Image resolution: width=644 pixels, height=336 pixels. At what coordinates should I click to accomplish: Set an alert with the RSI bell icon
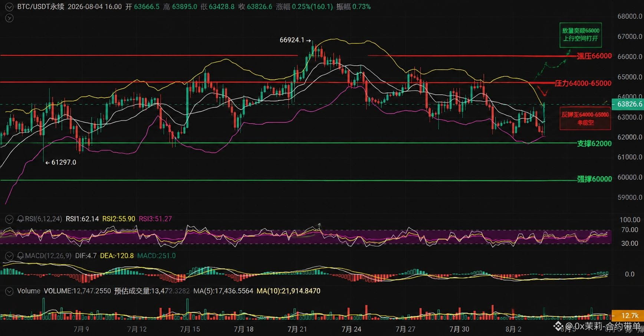(x=21, y=219)
